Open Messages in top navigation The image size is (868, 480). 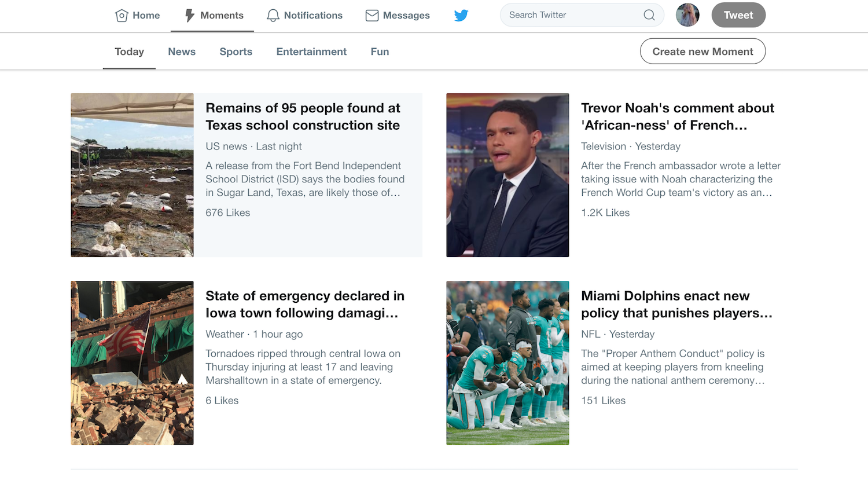coord(398,16)
